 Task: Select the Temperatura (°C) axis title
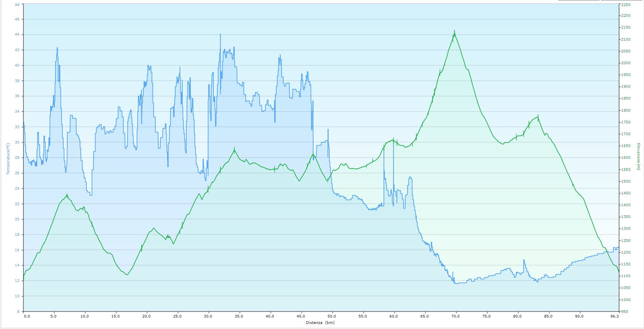8,158
